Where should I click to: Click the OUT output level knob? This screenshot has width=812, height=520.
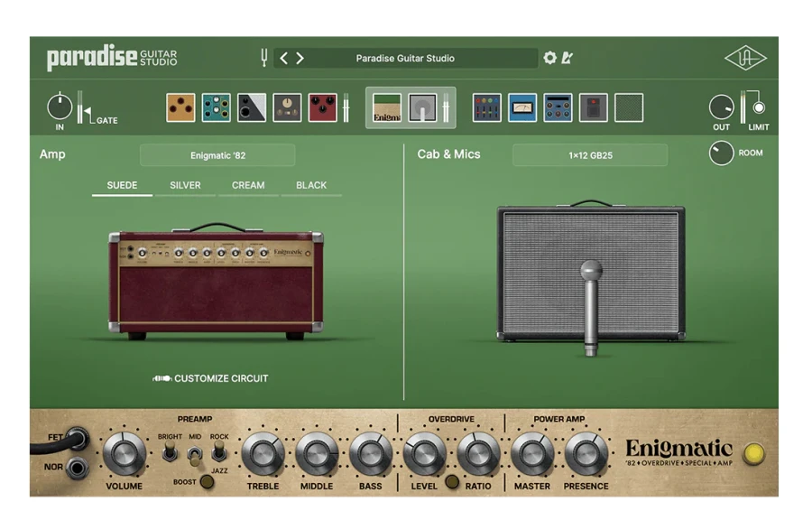pyautogui.click(x=722, y=107)
